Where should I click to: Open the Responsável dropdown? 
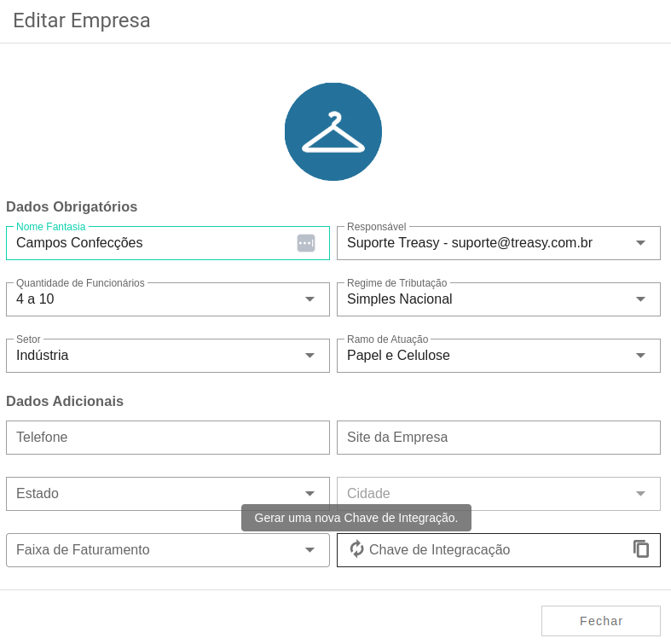tap(499, 243)
